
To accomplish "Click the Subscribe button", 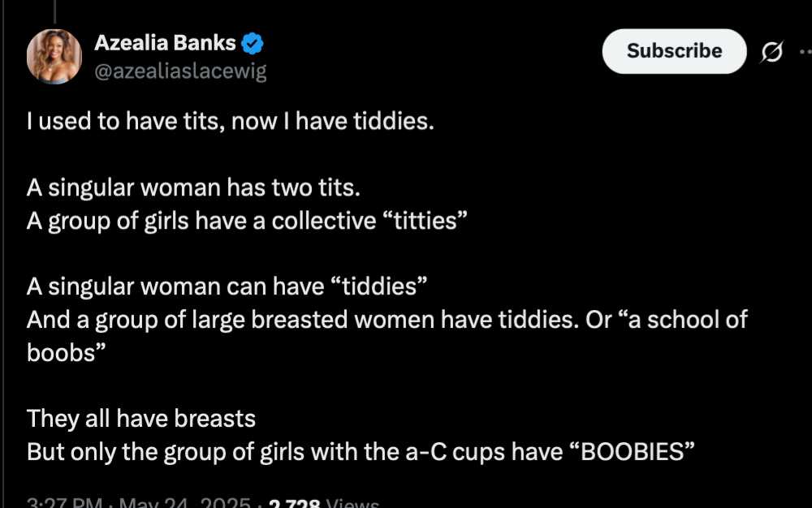I will 674,50.
